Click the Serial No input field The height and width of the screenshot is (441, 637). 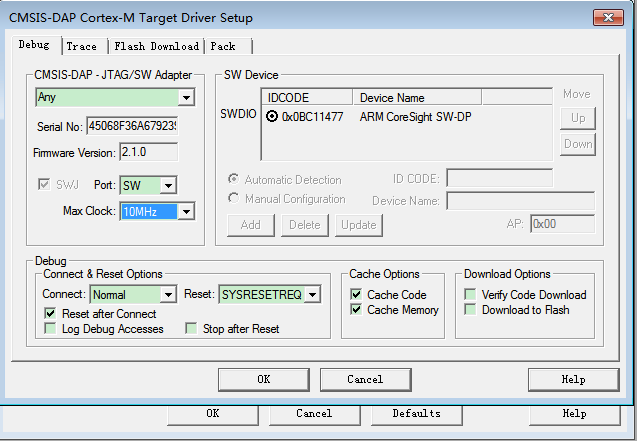point(132,126)
